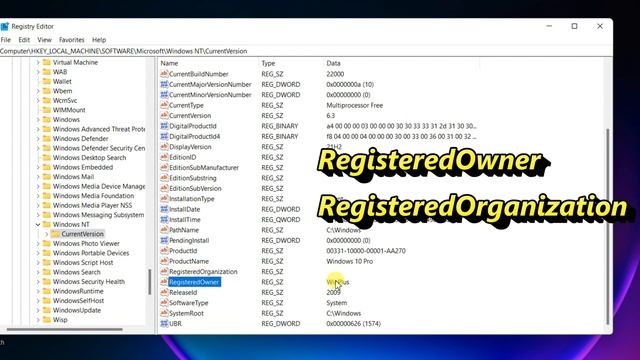
Task: Click the DigitalProductId binary icon
Action: (164, 126)
